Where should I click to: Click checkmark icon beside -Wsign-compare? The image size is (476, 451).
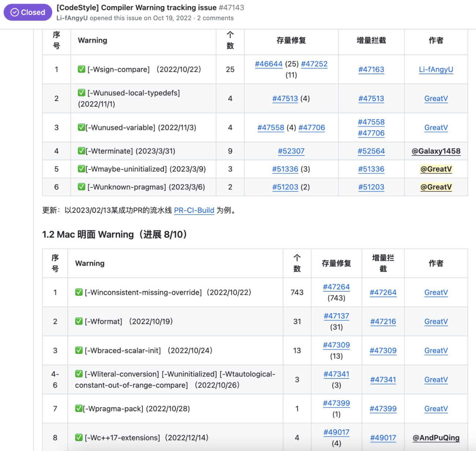point(81,69)
